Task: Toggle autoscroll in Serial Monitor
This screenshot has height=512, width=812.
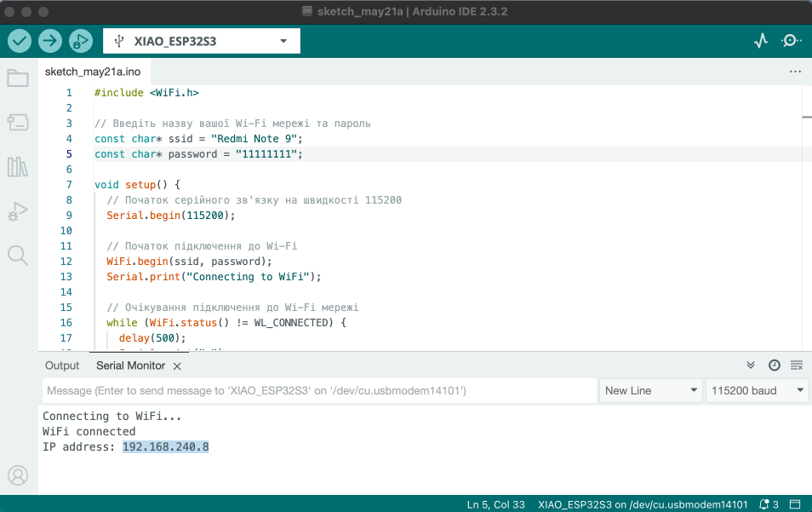Action: [x=751, y=365]
